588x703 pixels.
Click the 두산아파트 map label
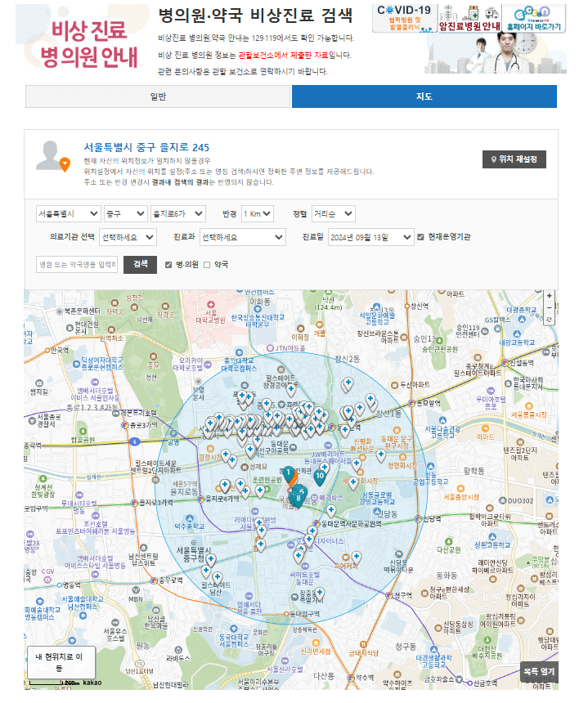(x=415, y=385)
